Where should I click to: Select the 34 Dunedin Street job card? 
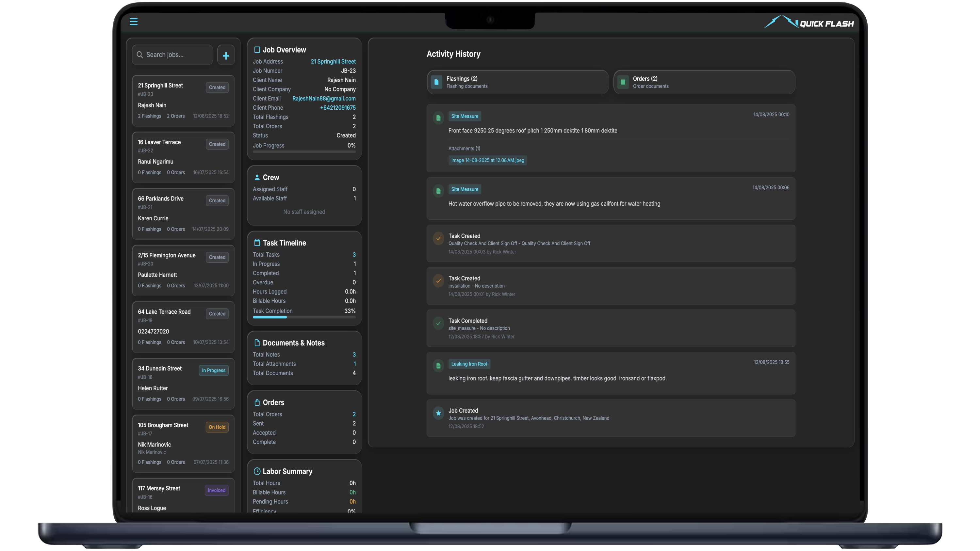[x=183, y=383]
